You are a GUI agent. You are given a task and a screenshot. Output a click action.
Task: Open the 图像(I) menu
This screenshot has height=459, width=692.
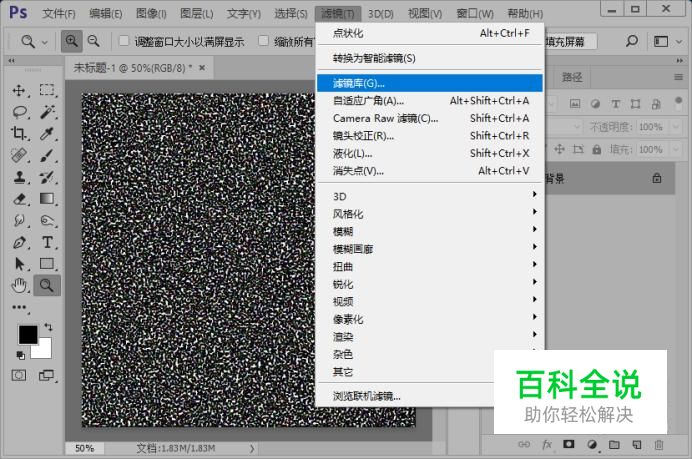point(151,14)
